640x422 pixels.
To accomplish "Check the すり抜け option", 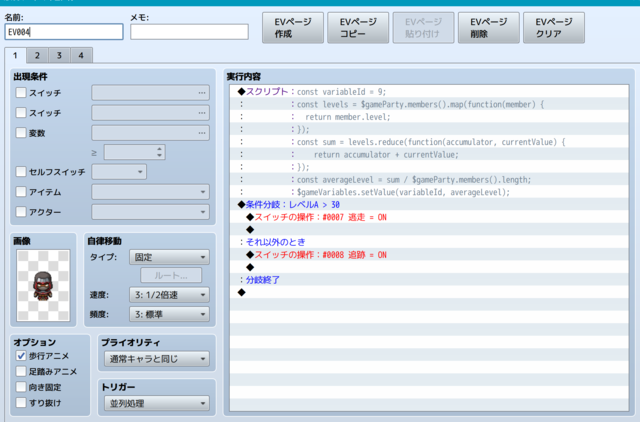I will point(21,403).
